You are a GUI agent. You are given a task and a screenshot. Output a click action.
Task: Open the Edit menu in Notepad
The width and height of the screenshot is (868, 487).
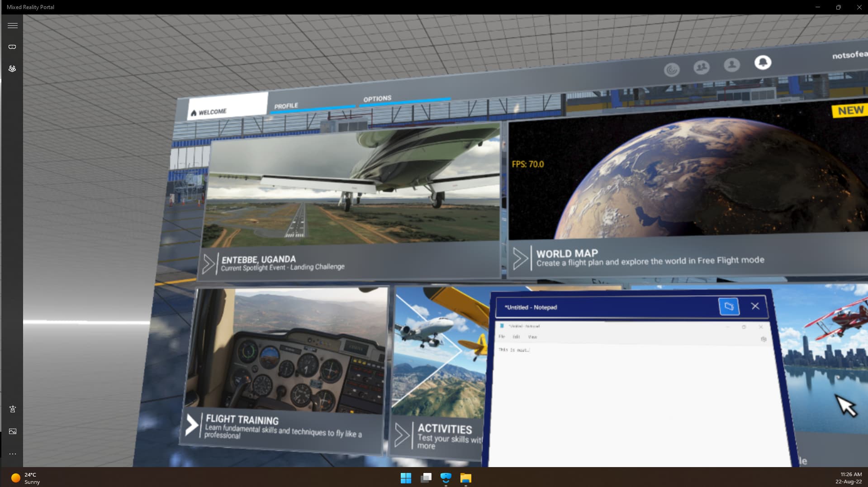point(516,337)
